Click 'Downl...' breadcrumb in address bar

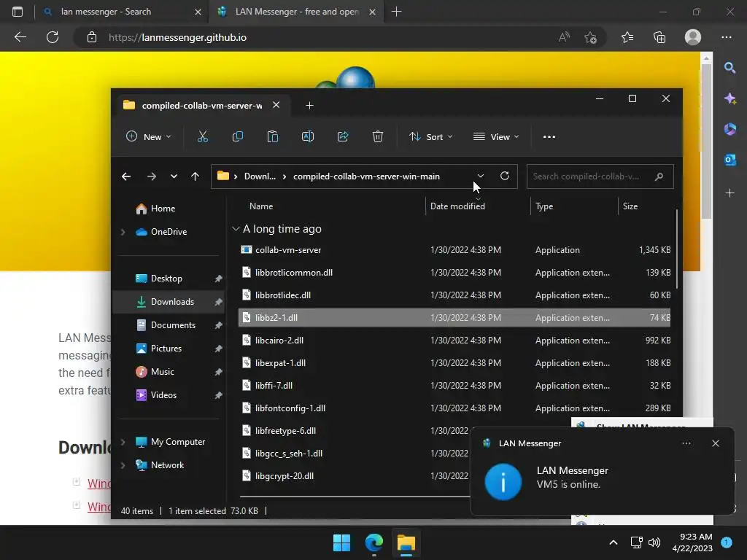(260, 176)
